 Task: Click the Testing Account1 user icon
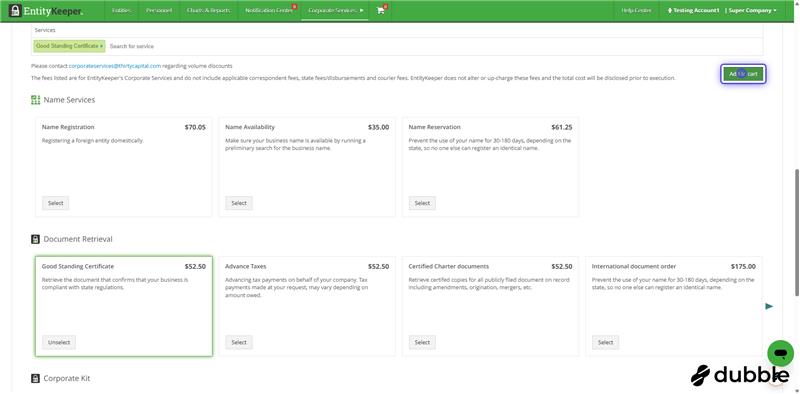669,11
